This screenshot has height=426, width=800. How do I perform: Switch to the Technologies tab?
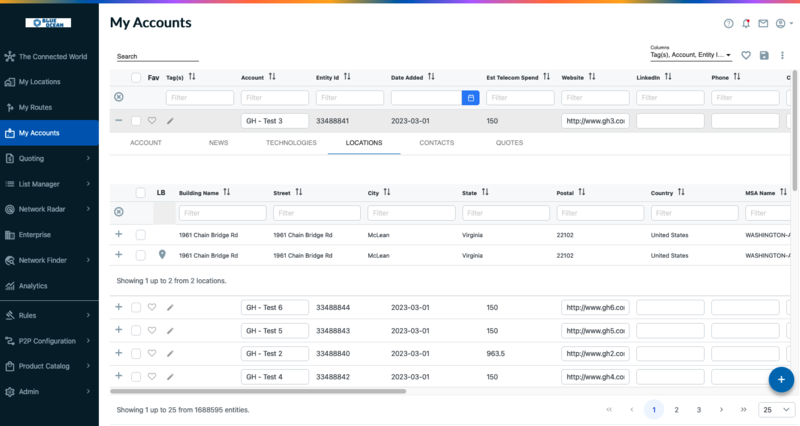291,143
